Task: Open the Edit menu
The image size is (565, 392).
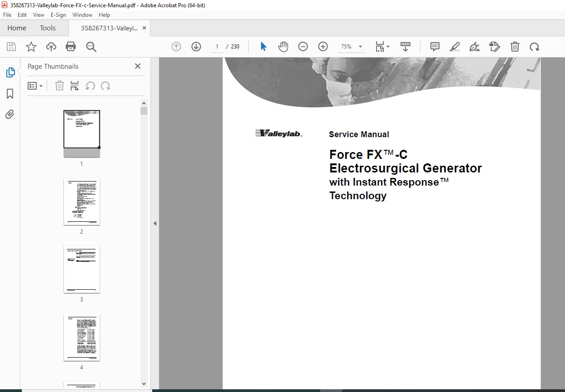Action: tap(22, 14)
